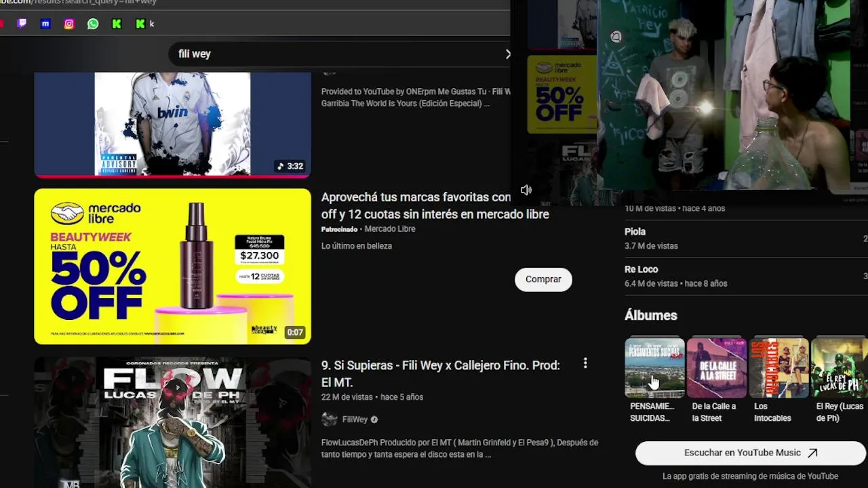Screen dimensions: 868x488
Task: Click '22 M de vistas · hace 5 años'
Action: pyautogui.click(x=372, y=397)
